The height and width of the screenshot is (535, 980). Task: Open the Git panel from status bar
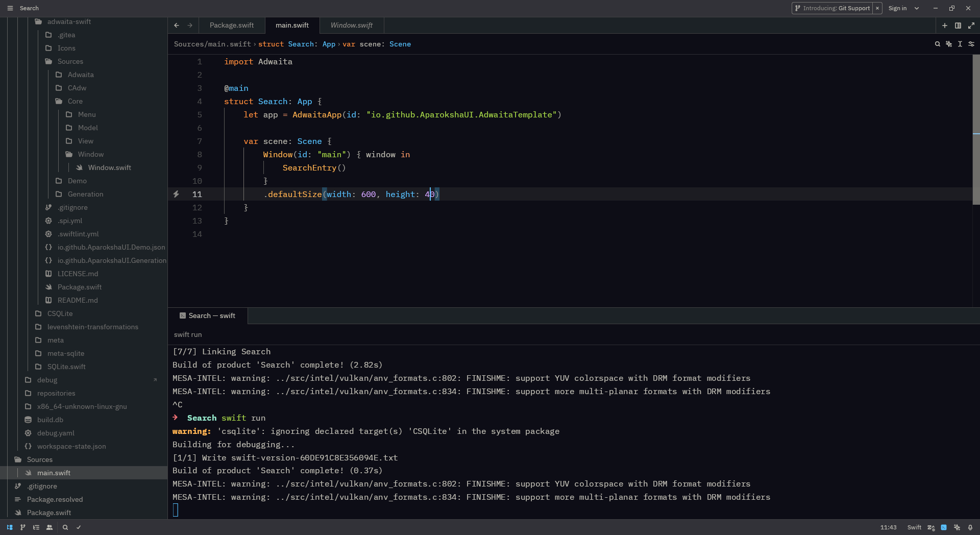coord(23,527)
